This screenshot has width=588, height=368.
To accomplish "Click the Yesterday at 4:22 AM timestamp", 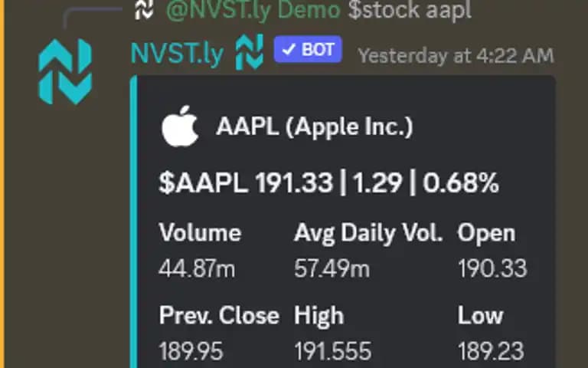I will (456, 56).
